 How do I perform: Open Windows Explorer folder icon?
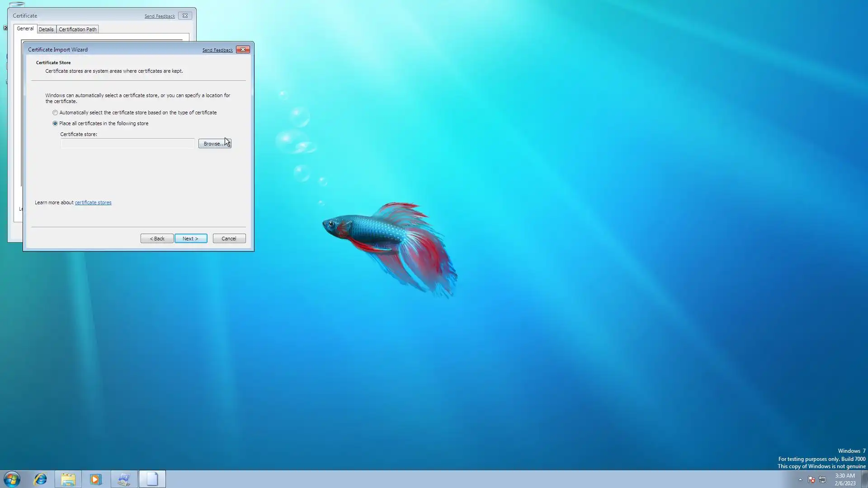coord(68,479)
